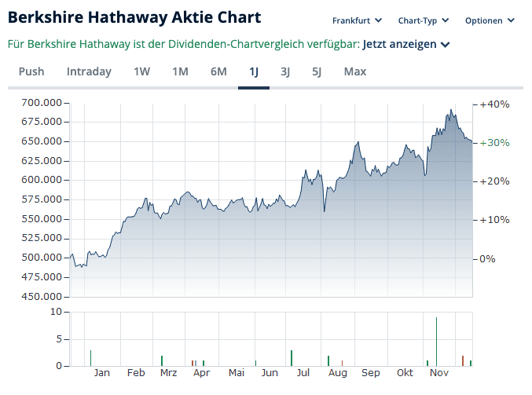Click the 'Mrz' month label

(169, 373)
